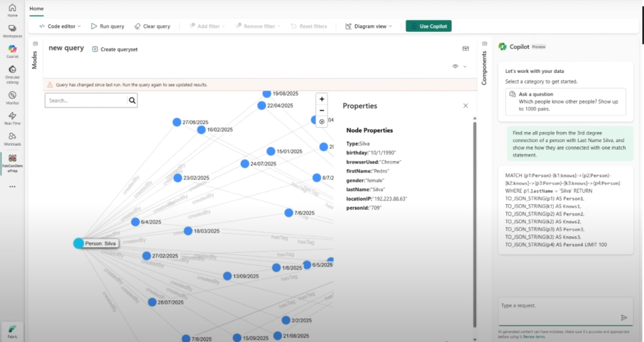The height and width of the screenshot is (342, 644).
Task: Open the sidebar more options ellipsis
Action: tap(13, 186)
